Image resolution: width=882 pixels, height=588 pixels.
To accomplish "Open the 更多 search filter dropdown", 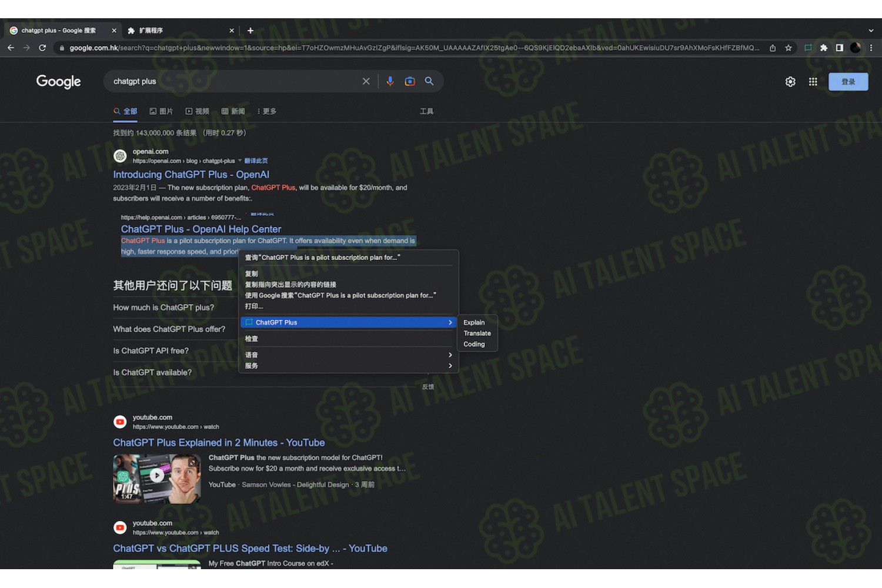I will click(266, 111).
